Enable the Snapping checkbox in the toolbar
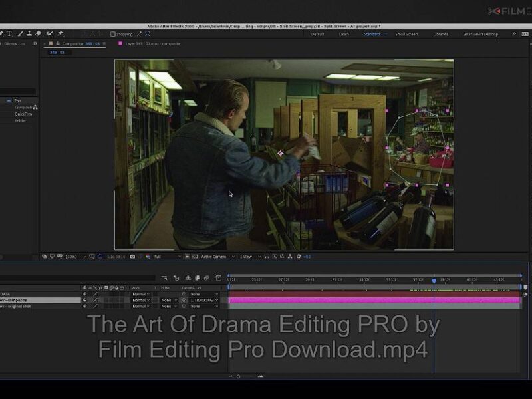 [113, 32]
